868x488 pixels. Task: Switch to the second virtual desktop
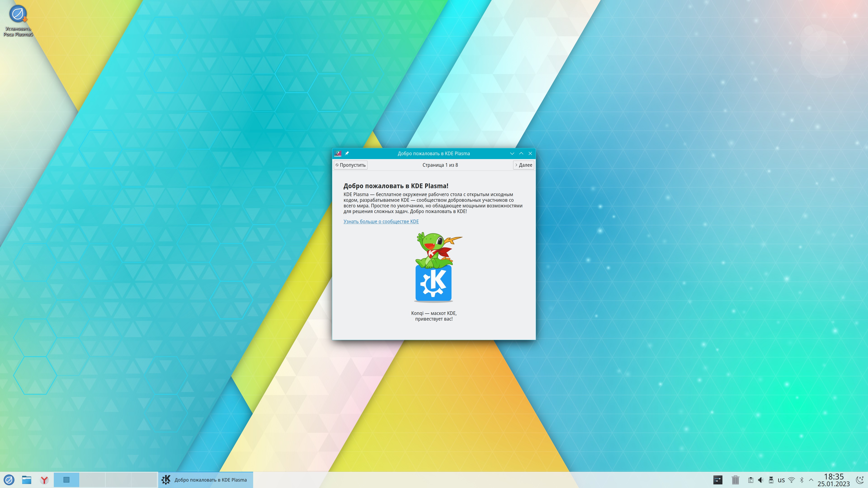[93, 480]
